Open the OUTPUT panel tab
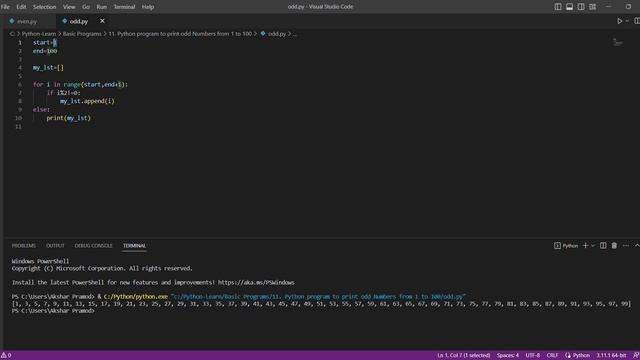The width and height of the screenshot is (640, 360). [x=55, y=246]
